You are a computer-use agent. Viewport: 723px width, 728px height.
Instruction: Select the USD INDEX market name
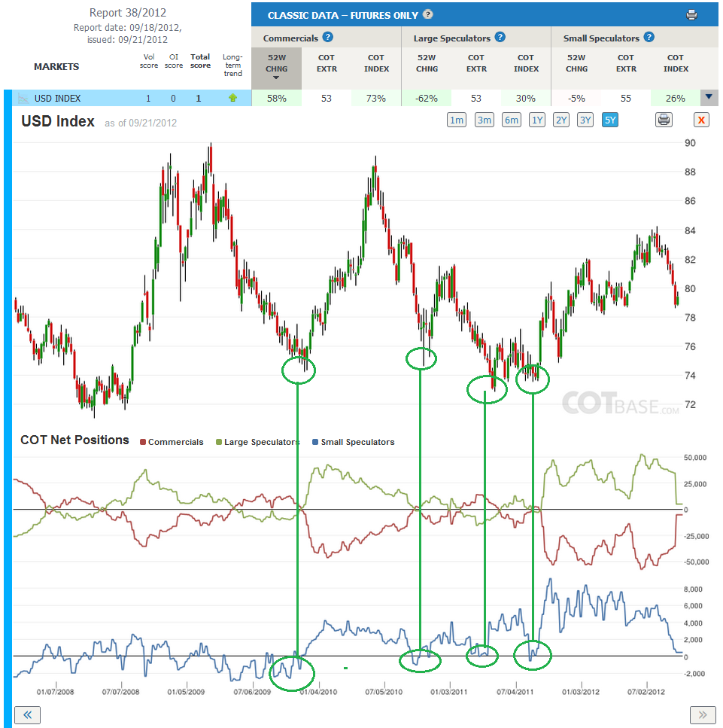pos(57,99)
